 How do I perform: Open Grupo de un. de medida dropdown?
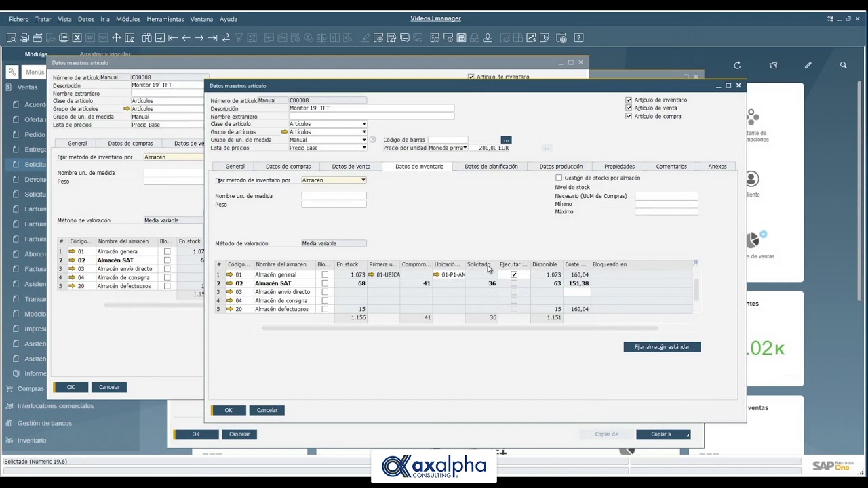click(363, 140)
